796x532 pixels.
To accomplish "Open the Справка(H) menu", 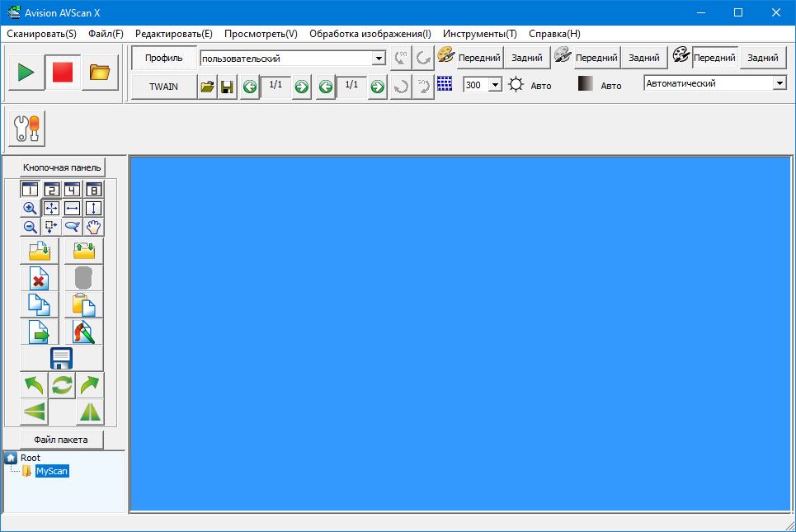I will (x=554, y=34).
